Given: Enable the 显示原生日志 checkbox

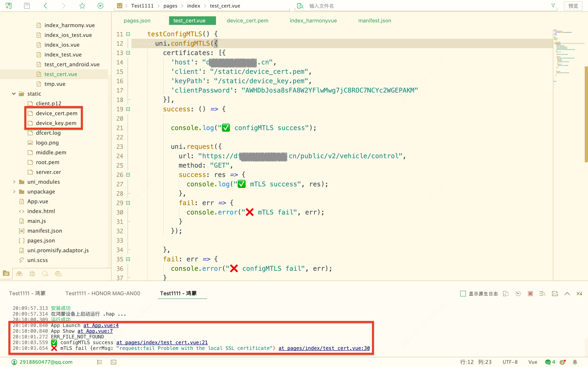Looking at the screenshot, I should click(x=463, y=294).
